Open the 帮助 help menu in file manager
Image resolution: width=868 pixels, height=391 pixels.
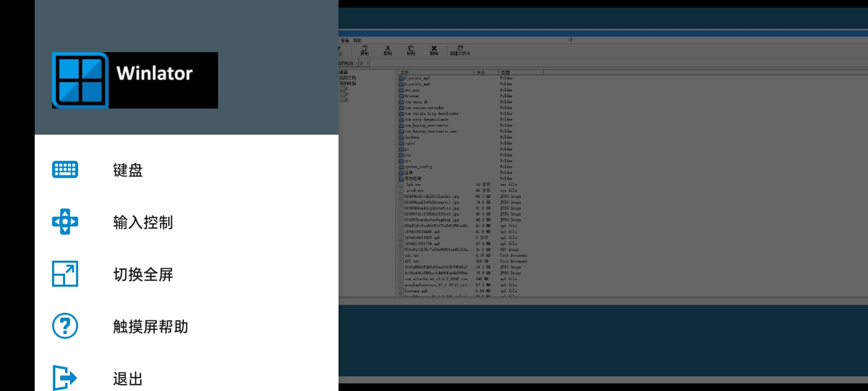357,41
